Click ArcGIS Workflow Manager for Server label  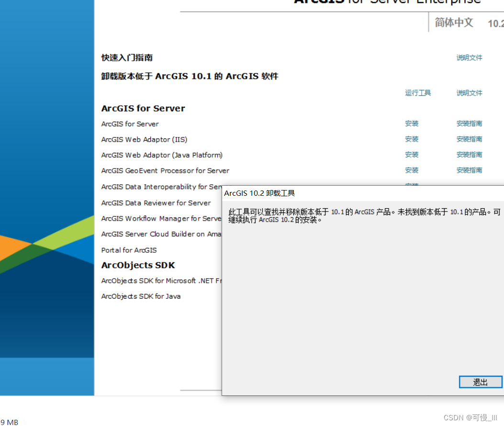click(x=161, y=219)
